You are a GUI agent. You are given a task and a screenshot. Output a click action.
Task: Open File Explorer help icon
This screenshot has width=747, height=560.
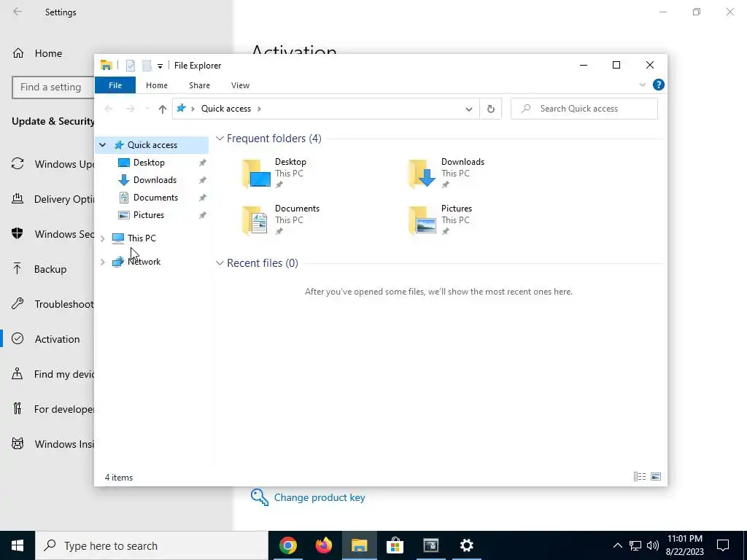[x=659, y=85]
